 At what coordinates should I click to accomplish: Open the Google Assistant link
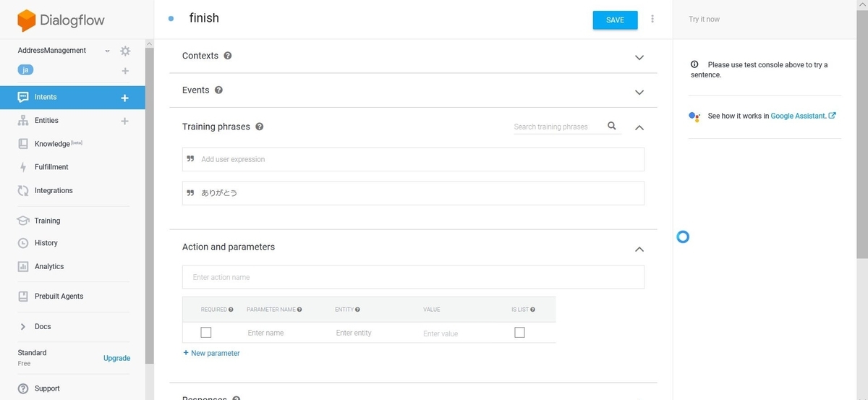[x=803, y=116]
